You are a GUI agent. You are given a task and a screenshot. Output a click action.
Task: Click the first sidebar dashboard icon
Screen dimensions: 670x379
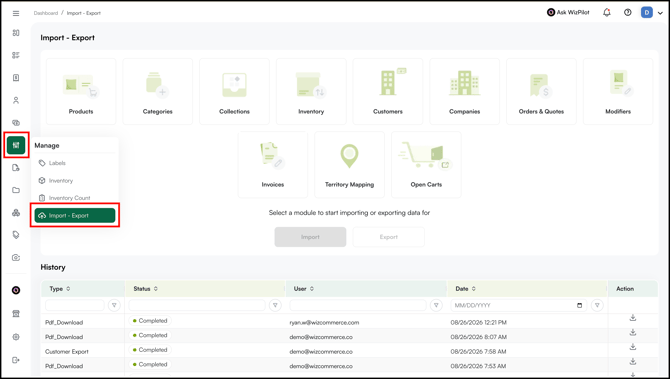click(x=16, y=33)
